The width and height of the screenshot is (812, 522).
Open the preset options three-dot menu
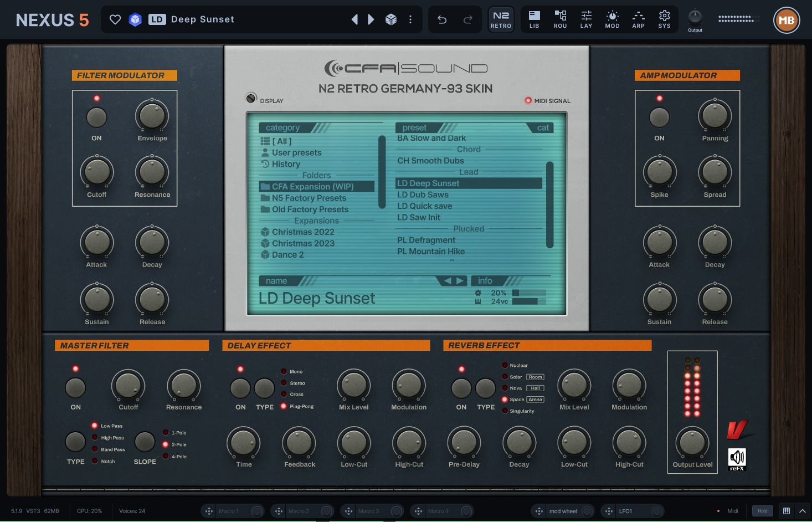point(410,20)
